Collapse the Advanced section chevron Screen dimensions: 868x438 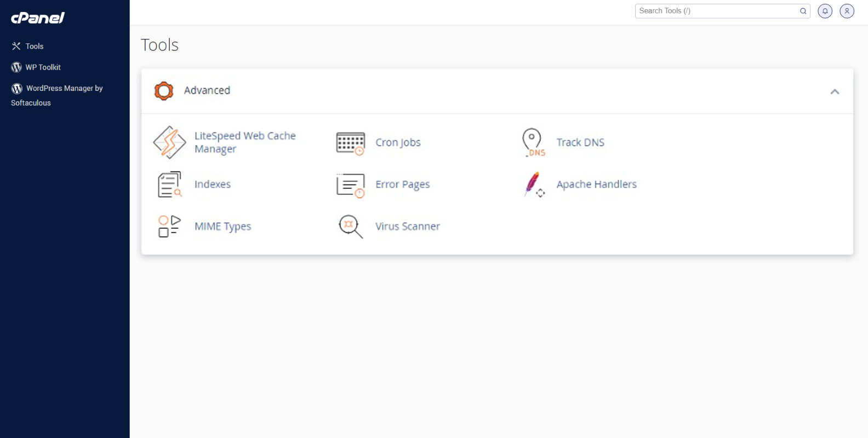[835, 91]
